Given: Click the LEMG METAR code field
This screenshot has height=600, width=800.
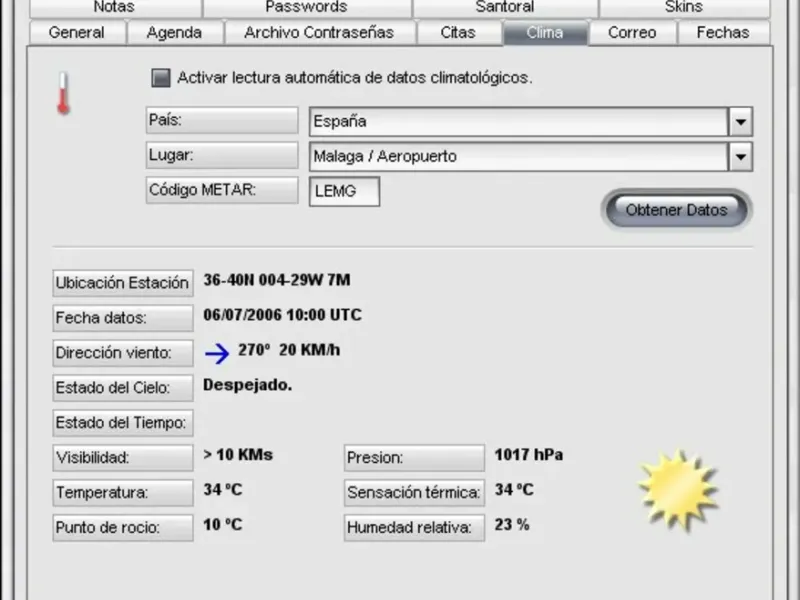Looking at the screenshot, I should click(x=344, y=191).
